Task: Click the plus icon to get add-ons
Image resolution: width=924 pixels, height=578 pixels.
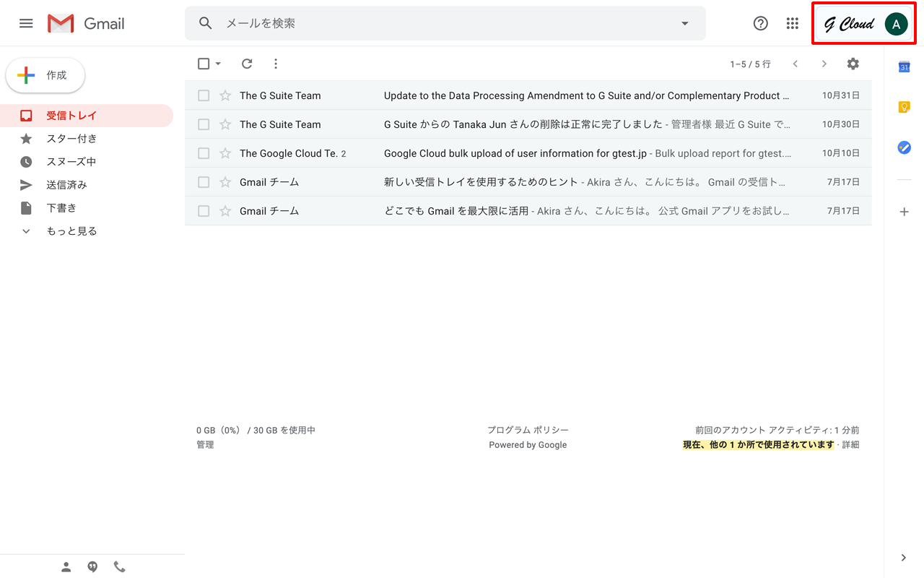Action: (x=904, y=212)
